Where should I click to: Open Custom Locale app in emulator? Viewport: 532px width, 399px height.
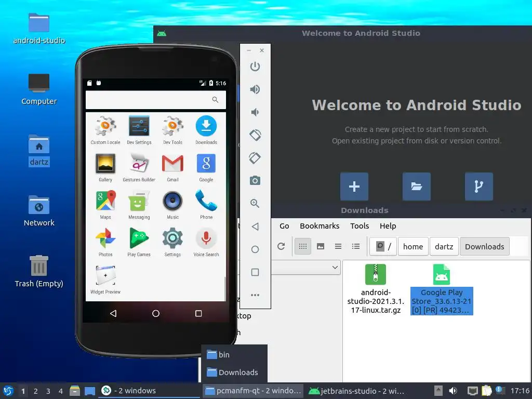pos(105,130)
